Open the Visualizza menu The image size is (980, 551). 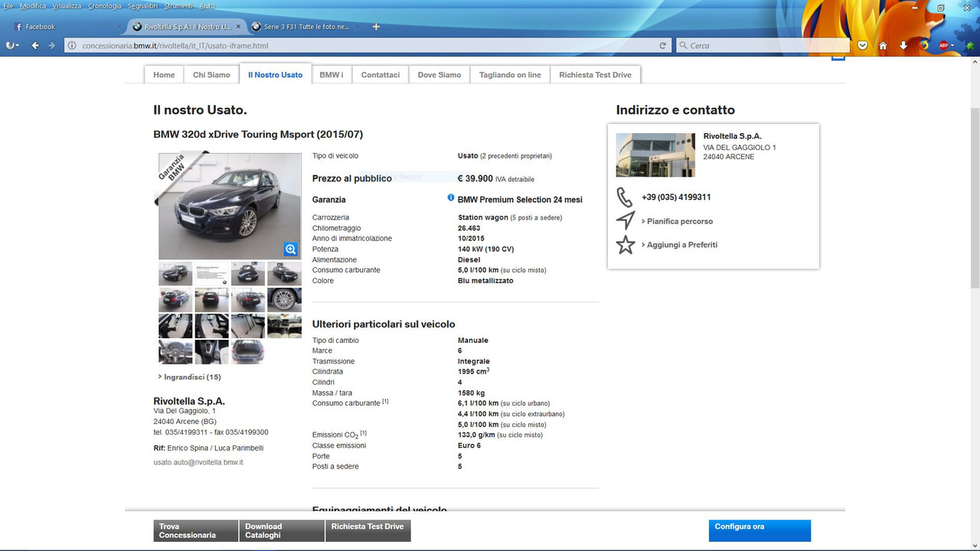click(x=67, y=5)
